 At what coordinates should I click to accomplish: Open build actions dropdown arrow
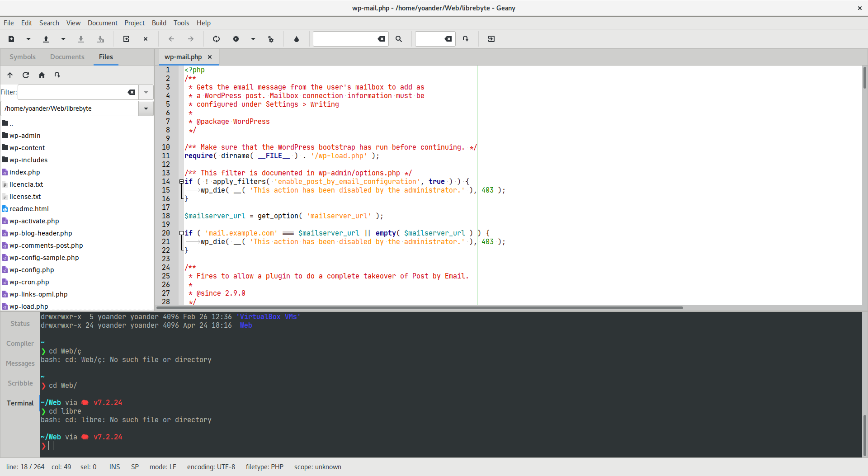253,39
